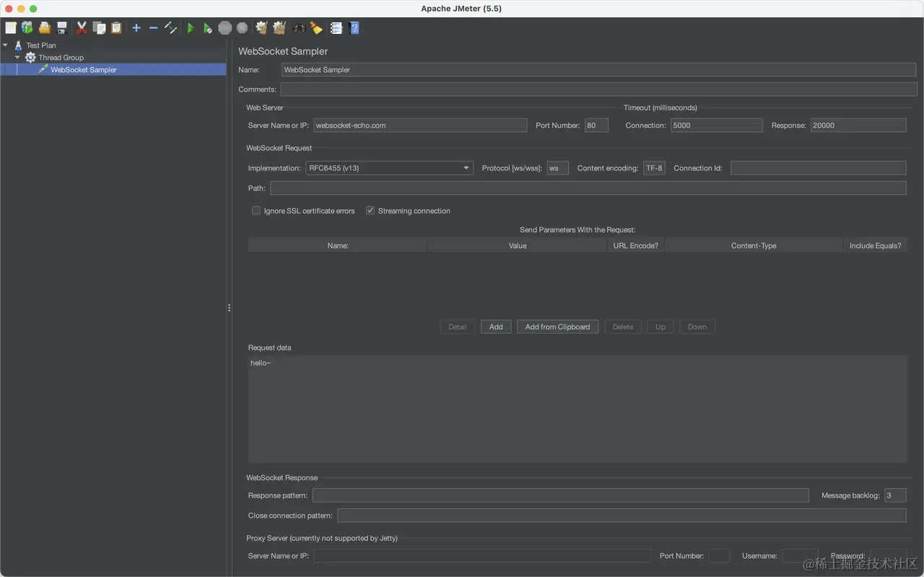Cut the selected element with the scissors icon
The width and height of the screenshot is (924, 577).
(x=82, y=28)
